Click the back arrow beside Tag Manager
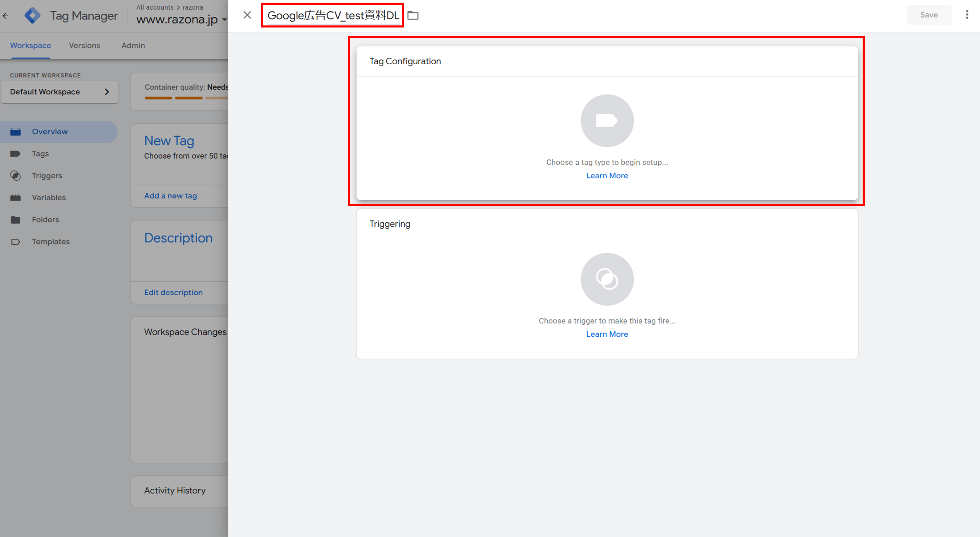The width and height of the screenshot is (980, 537). 6,16
